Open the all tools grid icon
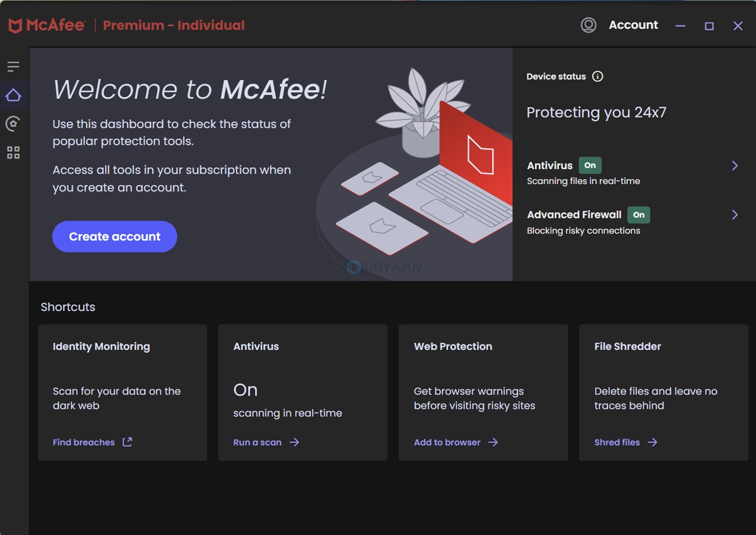Screen dimensions: 756x535 13,152
